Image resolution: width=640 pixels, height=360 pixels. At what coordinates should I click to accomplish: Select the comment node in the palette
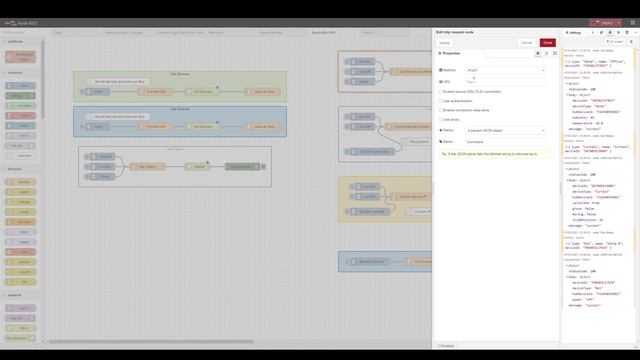point(20,156)
